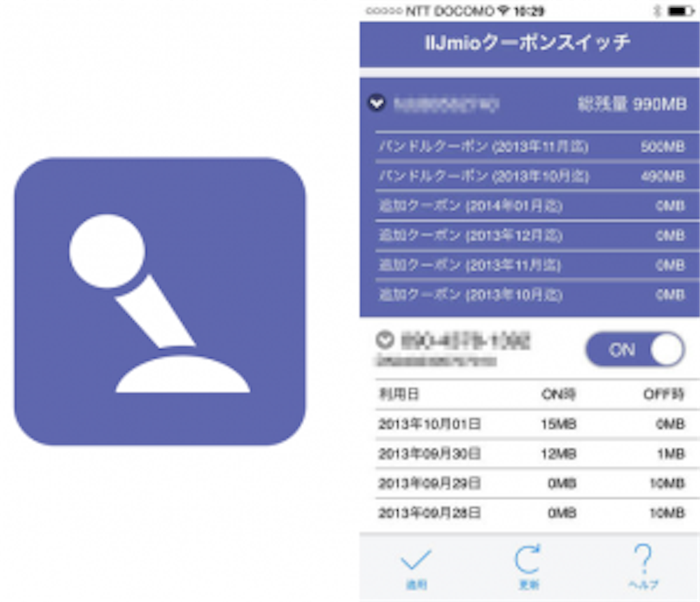
Task: Tap the 12MB ON usage value
Action: pyautogui.click(x=558, y=454)
